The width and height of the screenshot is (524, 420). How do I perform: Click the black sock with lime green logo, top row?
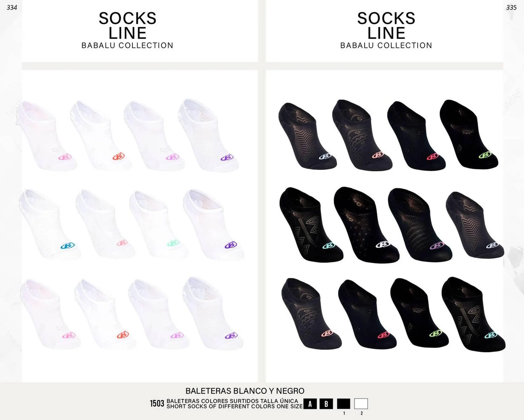click(x=469, y=134)
